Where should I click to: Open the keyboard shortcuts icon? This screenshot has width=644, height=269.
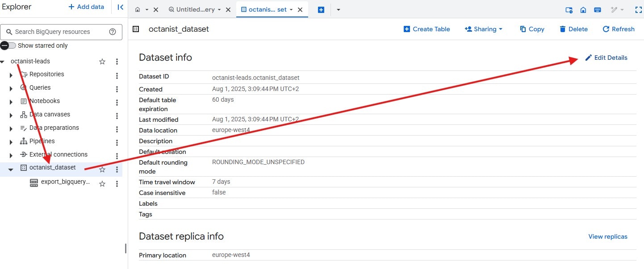coord(598,10)
